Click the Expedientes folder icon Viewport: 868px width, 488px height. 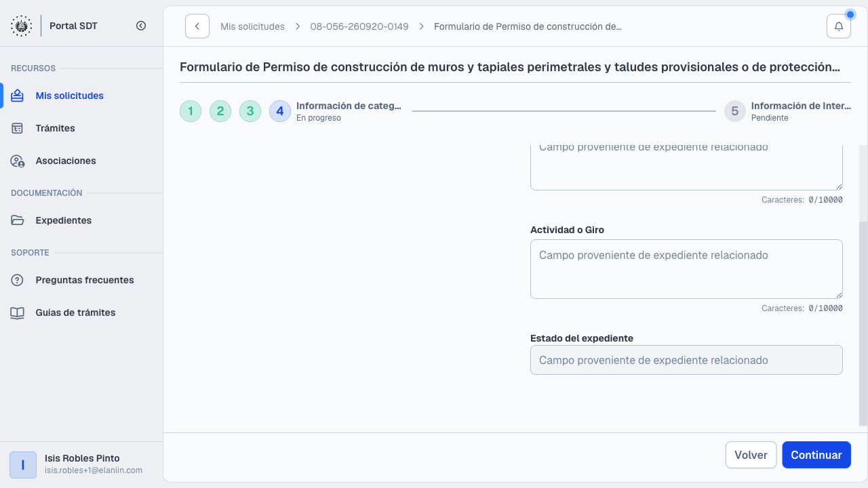[18, 220]
